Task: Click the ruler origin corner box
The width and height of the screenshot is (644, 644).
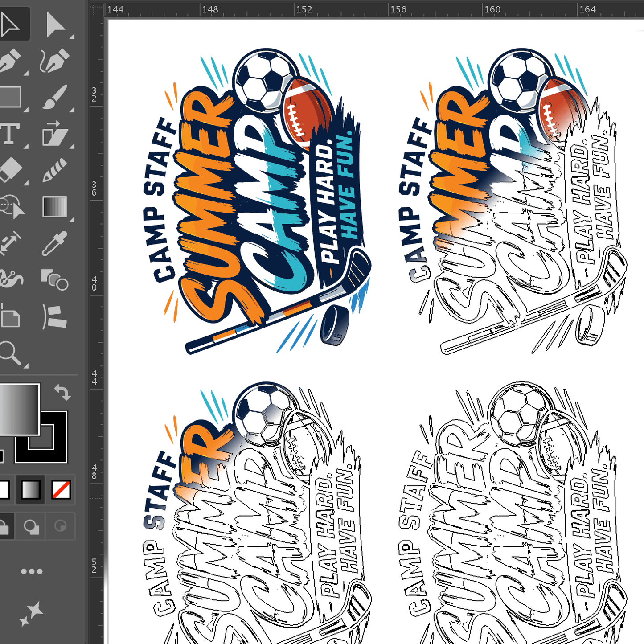Action: (x=96, y=10)
